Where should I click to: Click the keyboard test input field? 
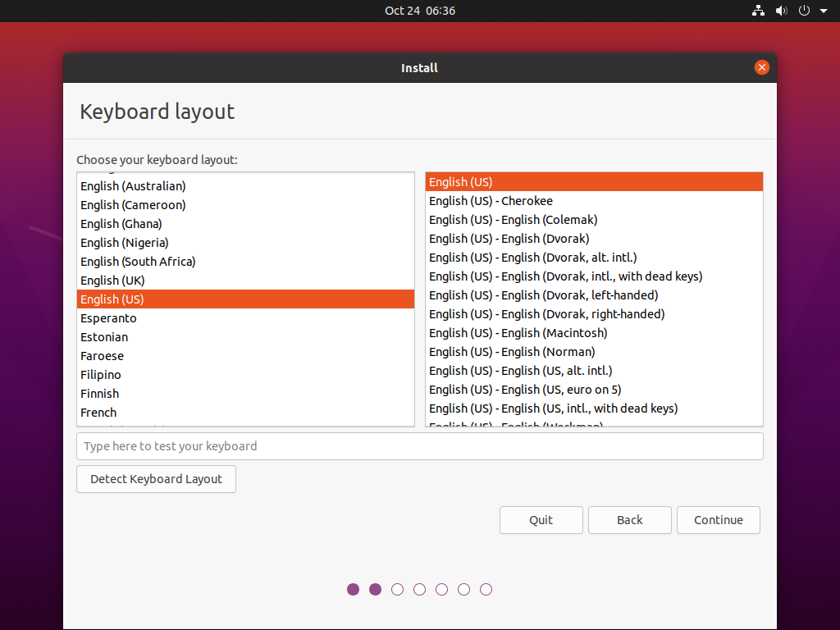point(420,445)
